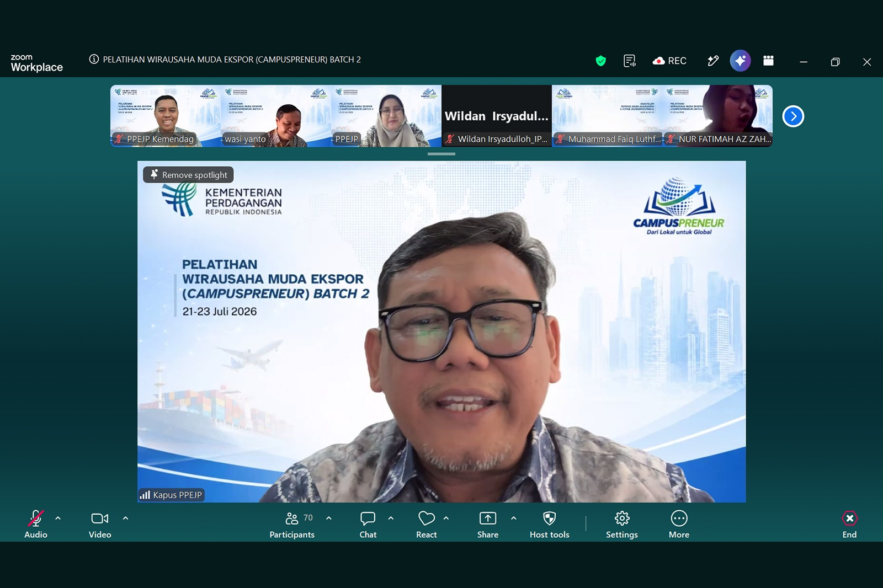Viewport: 883px width, 588px height.
Task: Grab the thumbnail strip resize handle
Action: click(x=441, y=154)
